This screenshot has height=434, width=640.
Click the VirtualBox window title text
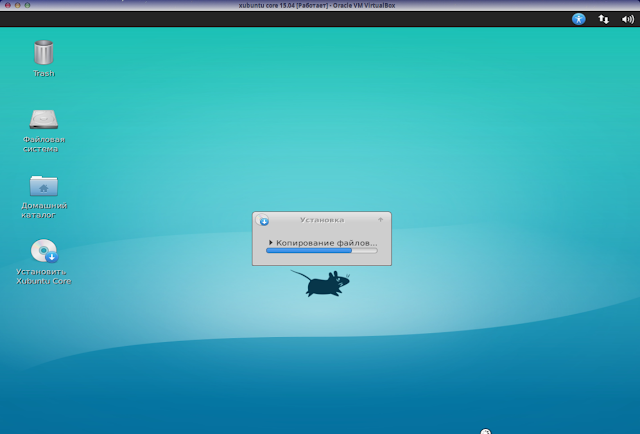(x=317, y=5)
